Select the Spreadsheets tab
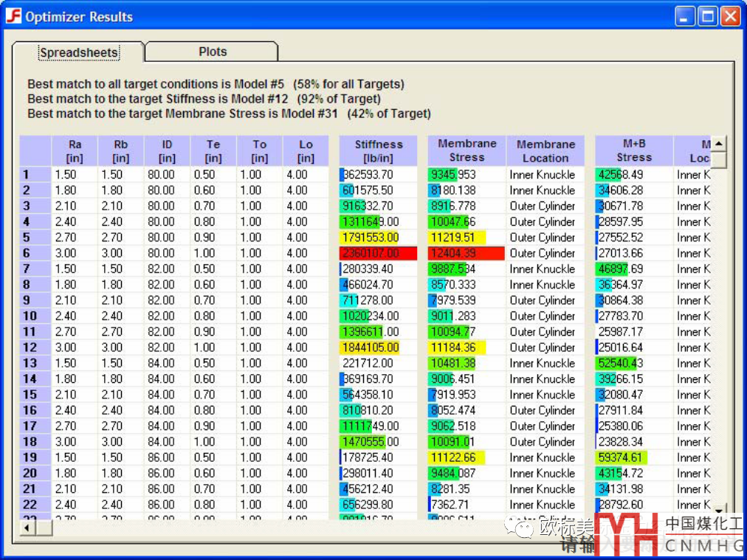The height and width of the screenshot is (560, 747). 79,52
